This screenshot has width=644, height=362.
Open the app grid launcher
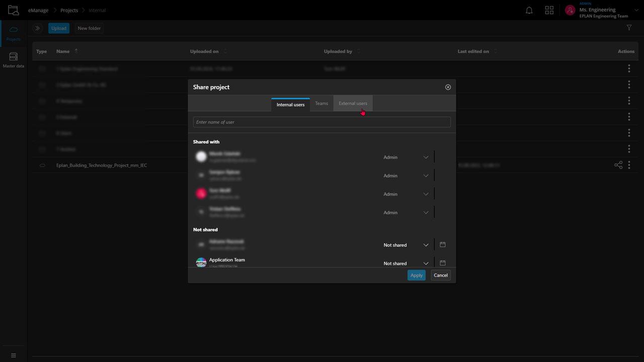pos(549,10)
